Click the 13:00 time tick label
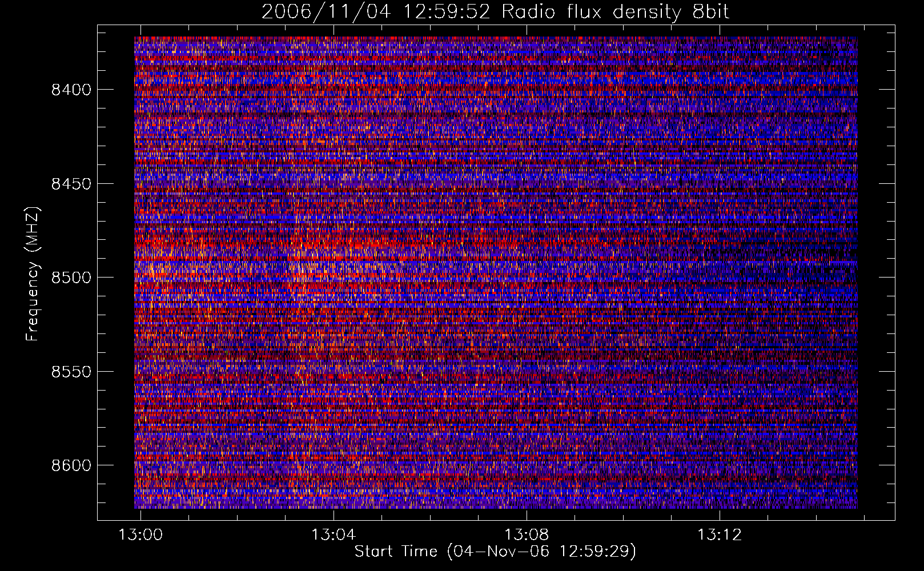 [x=140, y=534]
